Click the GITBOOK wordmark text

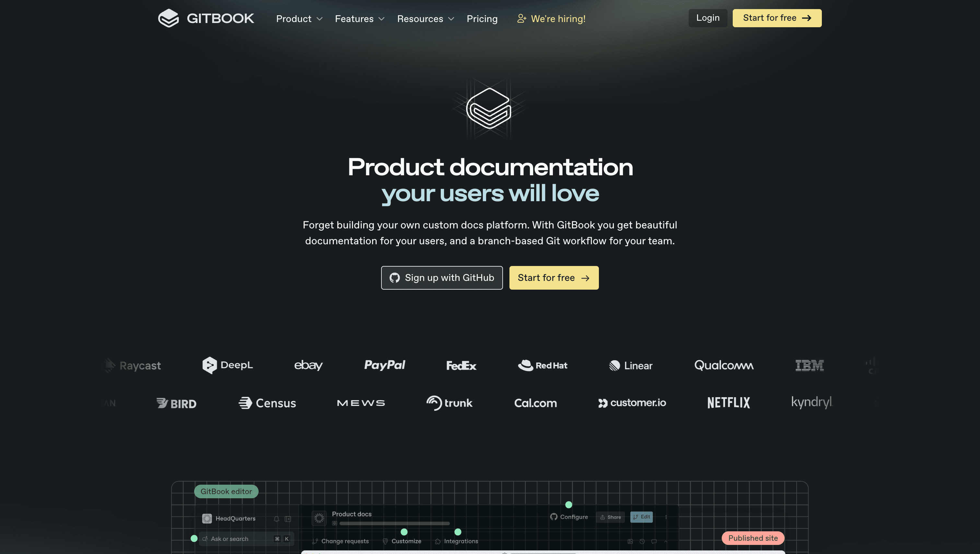(220, 18)
